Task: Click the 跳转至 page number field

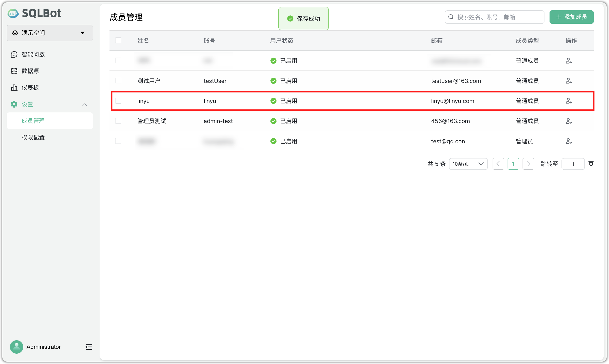Action: point(573,164)
